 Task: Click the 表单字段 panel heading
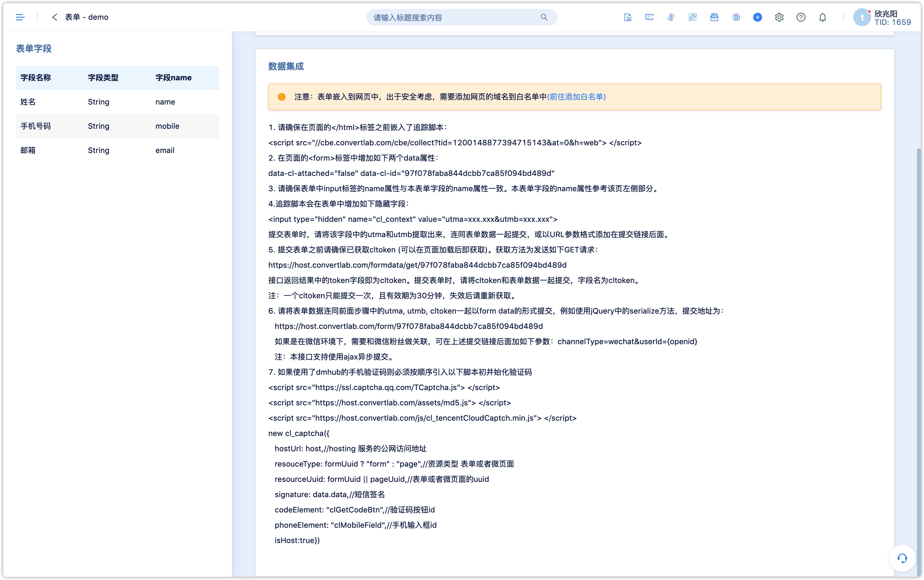pos(34,48)
